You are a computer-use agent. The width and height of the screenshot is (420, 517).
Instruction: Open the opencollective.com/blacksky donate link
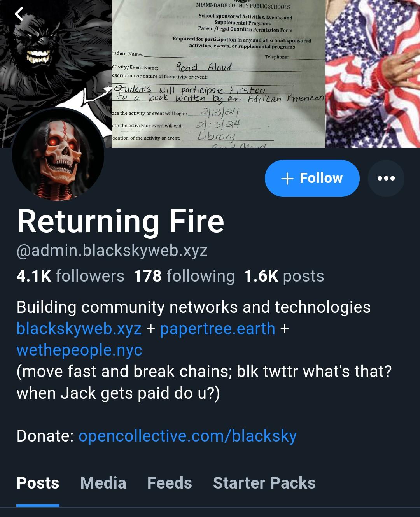pyautogui.click(x=187, y=436)
